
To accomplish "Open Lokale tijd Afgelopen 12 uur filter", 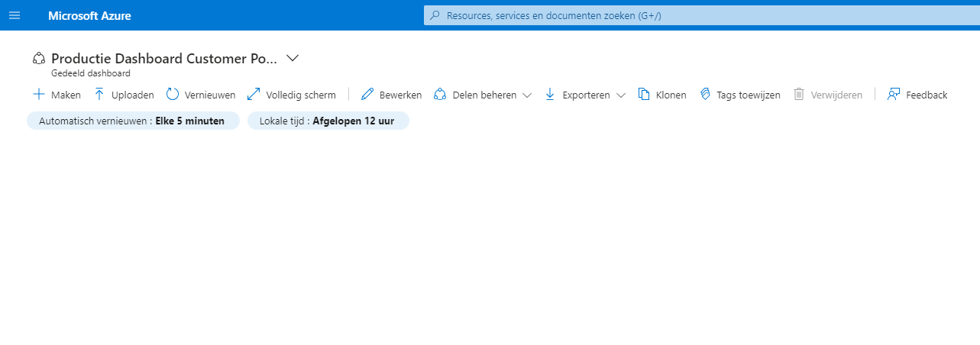I will (328, 121).
